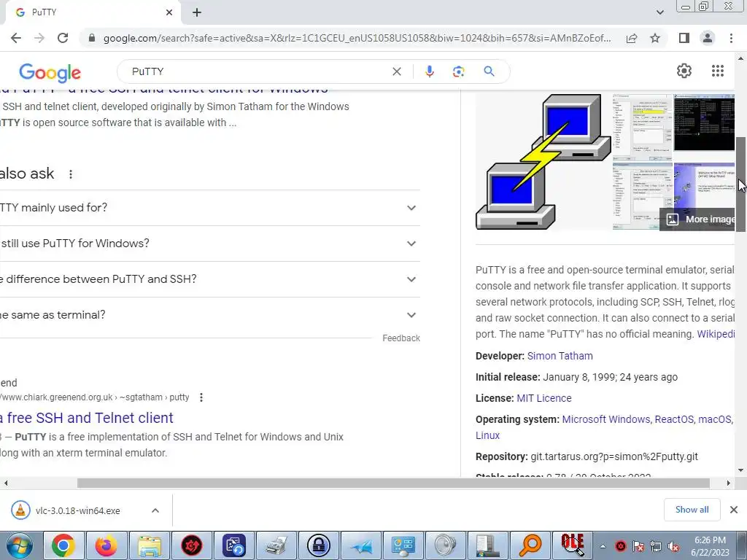
Task: Click the 6:26 PM taskbar clock
Action: pos(710,545)
